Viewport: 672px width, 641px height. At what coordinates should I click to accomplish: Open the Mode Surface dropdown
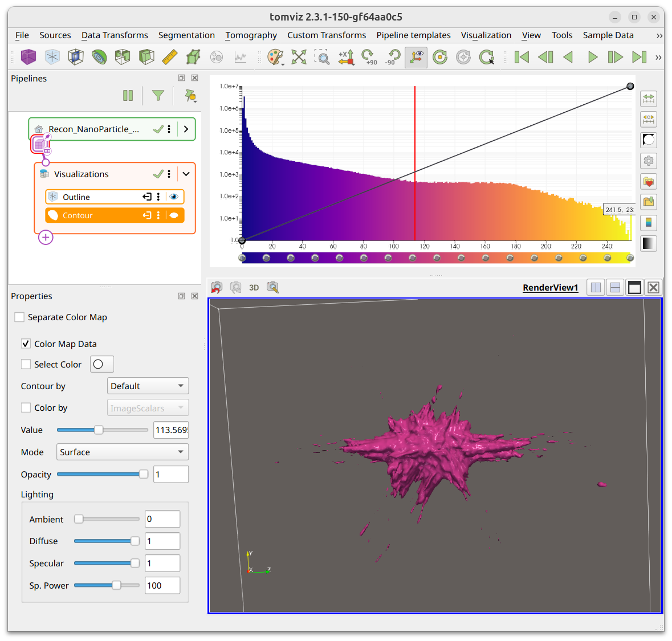coord(123,452)
